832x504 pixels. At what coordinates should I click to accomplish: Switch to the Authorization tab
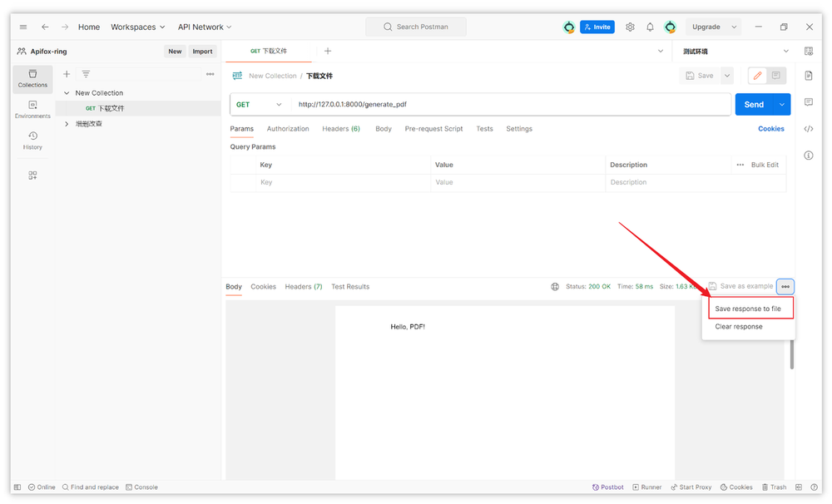288,129
